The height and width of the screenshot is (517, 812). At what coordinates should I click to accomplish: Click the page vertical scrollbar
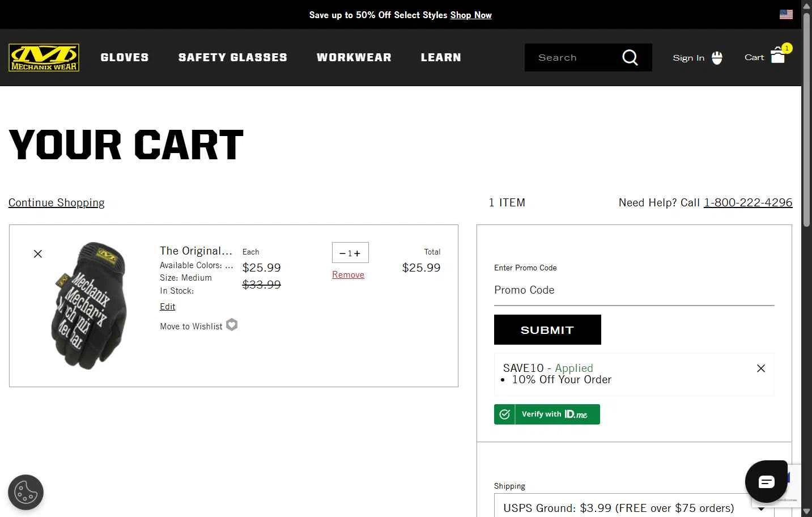click(806, 119)
